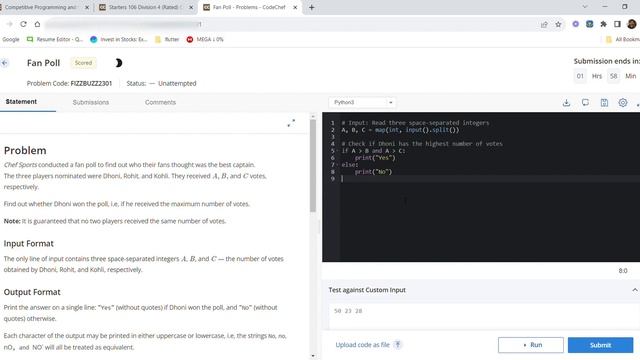Image resolution: width=640 pixels, height=360 pixels.
Task: Click the browser address bar
Action: (x=286, y=24)
